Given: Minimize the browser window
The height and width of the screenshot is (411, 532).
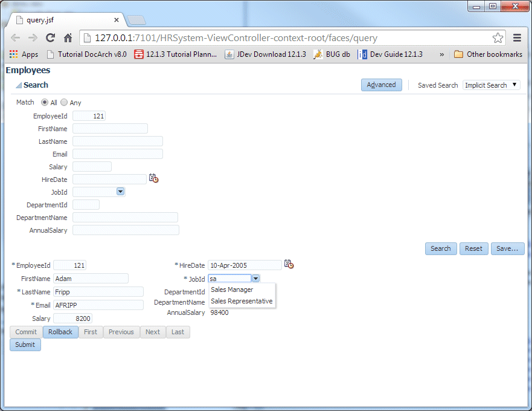Looking at the screenshot, I should click(x=476, y=6).
